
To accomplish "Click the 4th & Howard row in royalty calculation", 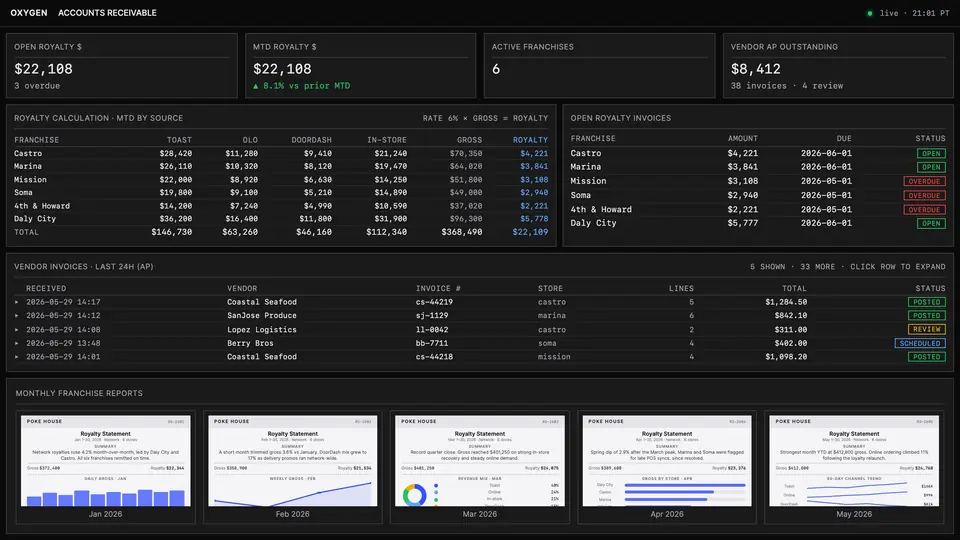I will 281,206.
